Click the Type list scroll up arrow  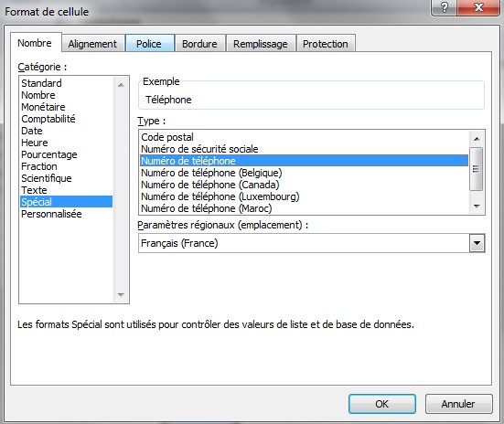(x=477, y=139)
